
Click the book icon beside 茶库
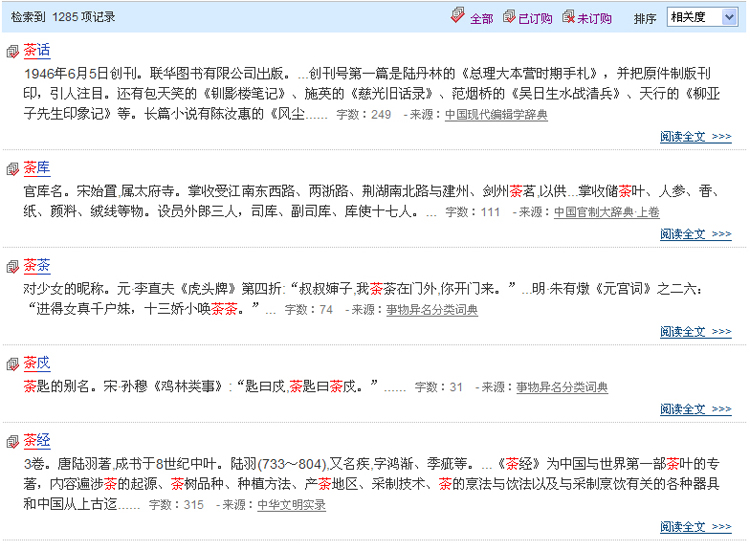(x=12, y=169)
